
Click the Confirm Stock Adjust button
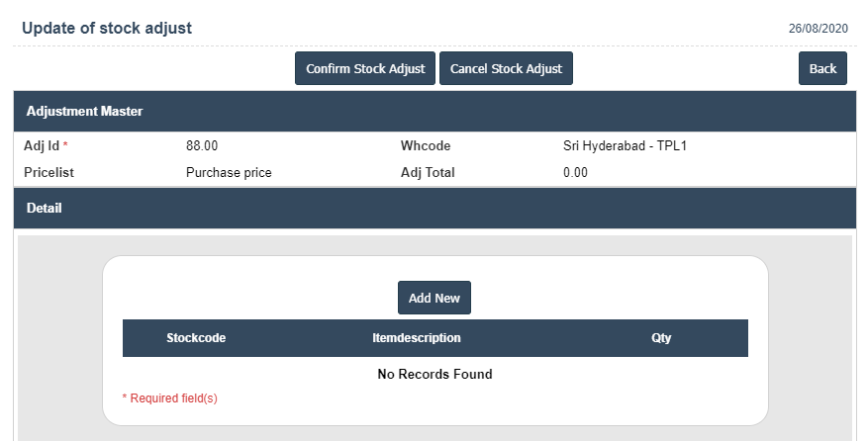(x=365, y=69)
